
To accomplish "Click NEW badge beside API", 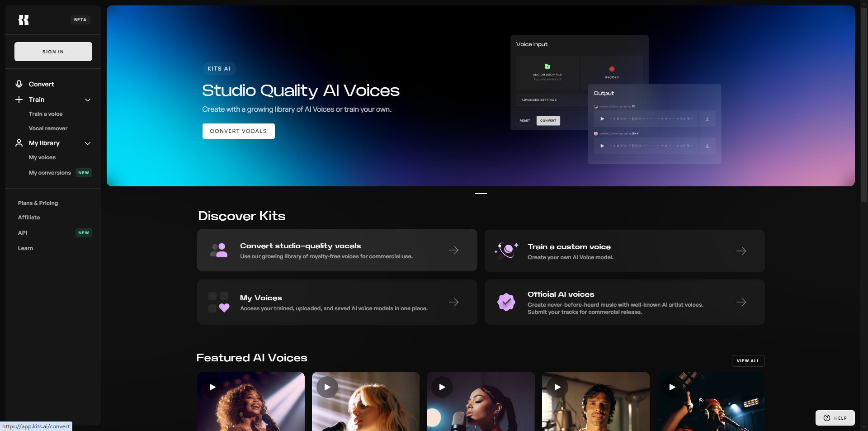I will point(84,233).
